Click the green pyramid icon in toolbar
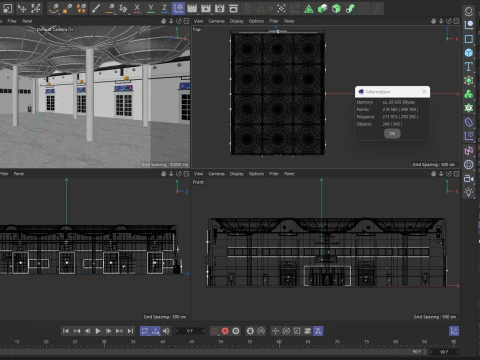This screenshot has width=480, height=360. point(309,8)
